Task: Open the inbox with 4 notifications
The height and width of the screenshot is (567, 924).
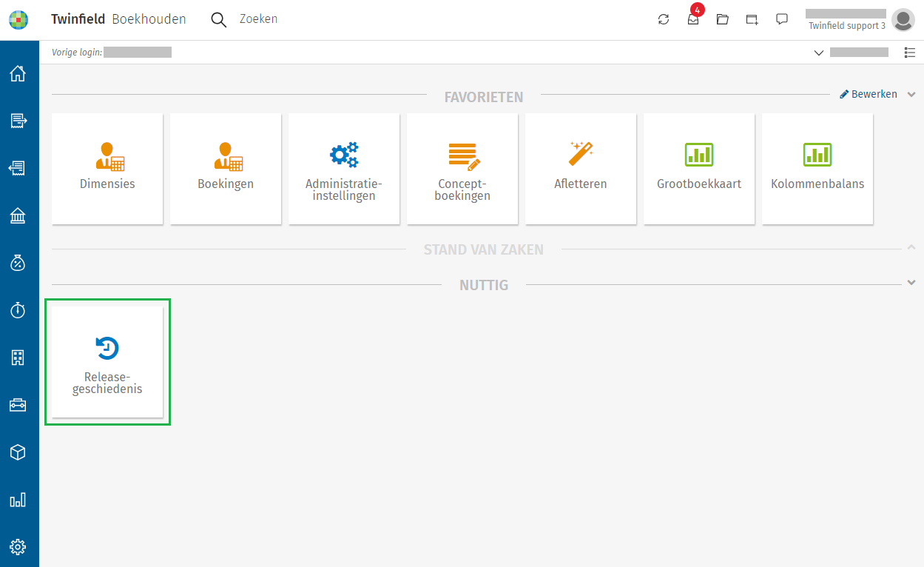Action: pyautogui.click(x=693, y=20)
